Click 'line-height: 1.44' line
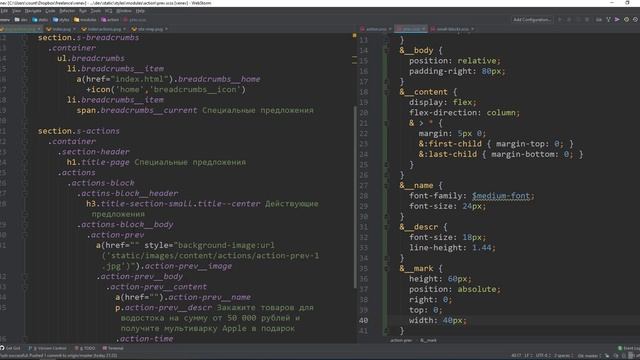Viewport: 640px width, 360px height. pos(452,248)
